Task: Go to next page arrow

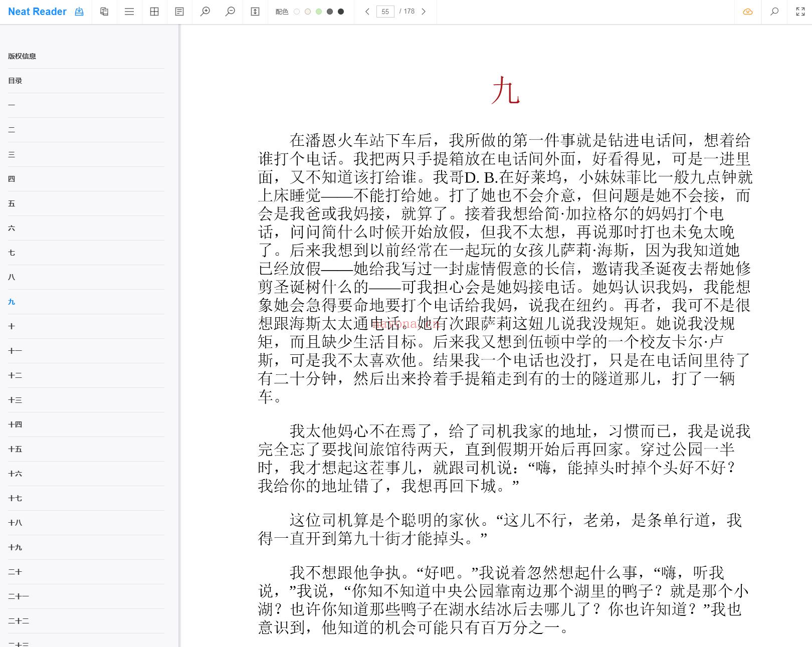Action: pyautogui.click(x=424, y=12)
